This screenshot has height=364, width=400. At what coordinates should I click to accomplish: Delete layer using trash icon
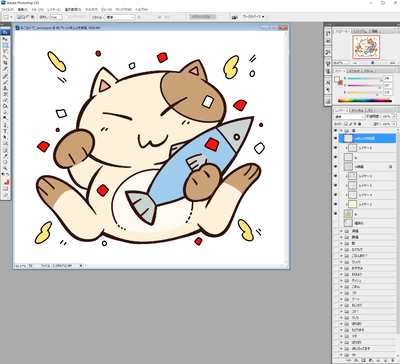(x=392, y=360)
